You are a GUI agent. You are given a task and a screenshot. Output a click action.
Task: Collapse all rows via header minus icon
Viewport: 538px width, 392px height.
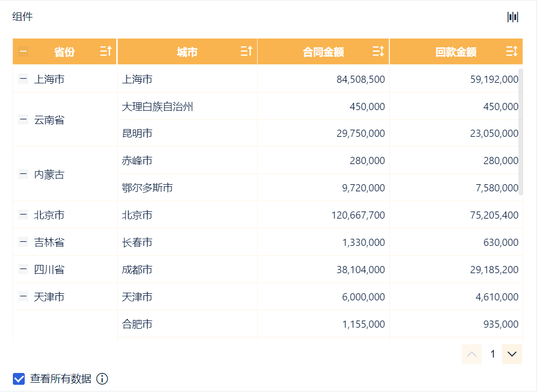click(x=23, y=51)
